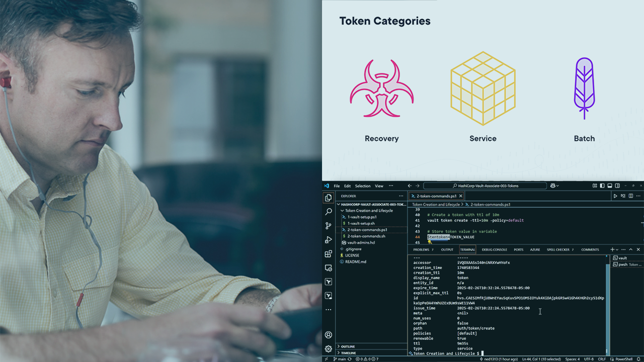
Task: Toggle the panel visibility layout button
Action: [x=610, y=186]
